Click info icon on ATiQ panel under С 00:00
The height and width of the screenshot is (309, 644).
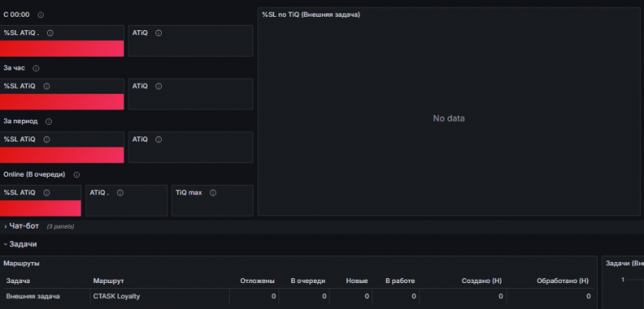158,33
